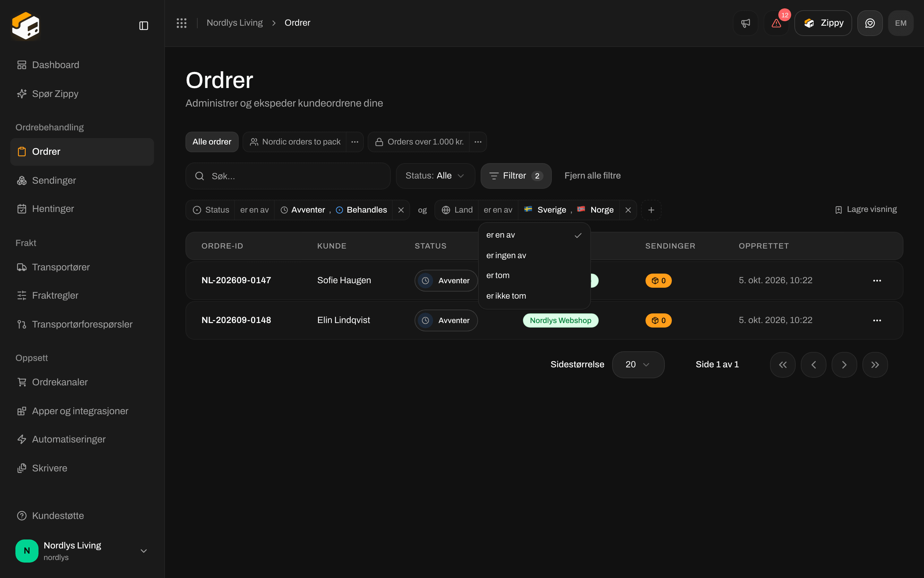Open more options for Orders over 1.000 kr.
The width and height of the screenshot is (924, 578).
tap(478, 142)
